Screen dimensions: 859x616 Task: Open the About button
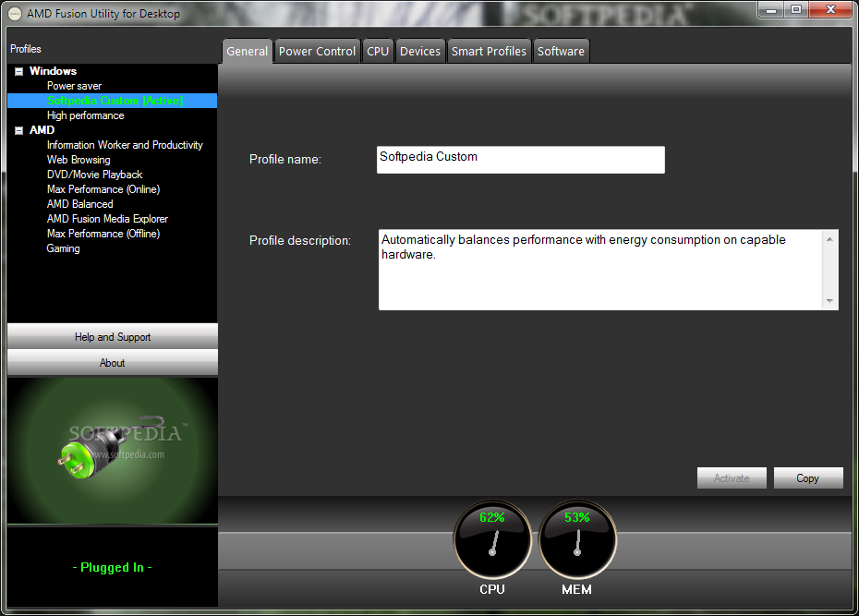(113, 362)
